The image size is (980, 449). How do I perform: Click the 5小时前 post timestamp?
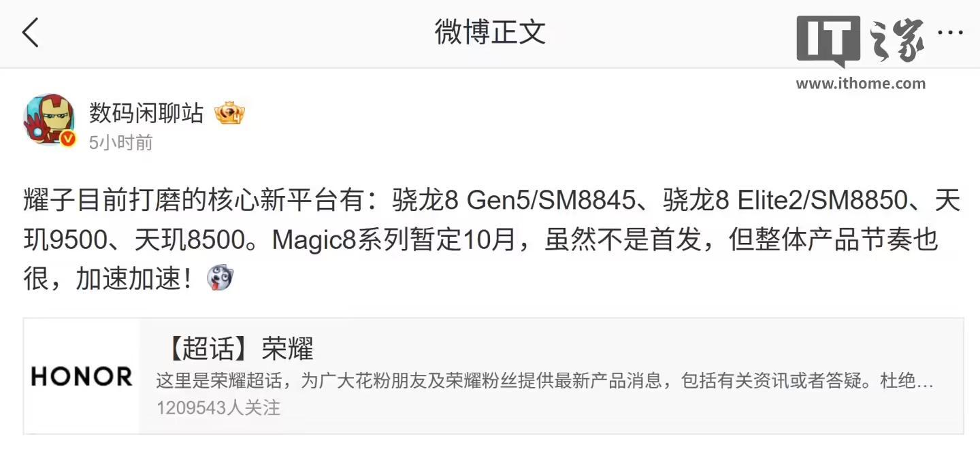click(121, 143)
